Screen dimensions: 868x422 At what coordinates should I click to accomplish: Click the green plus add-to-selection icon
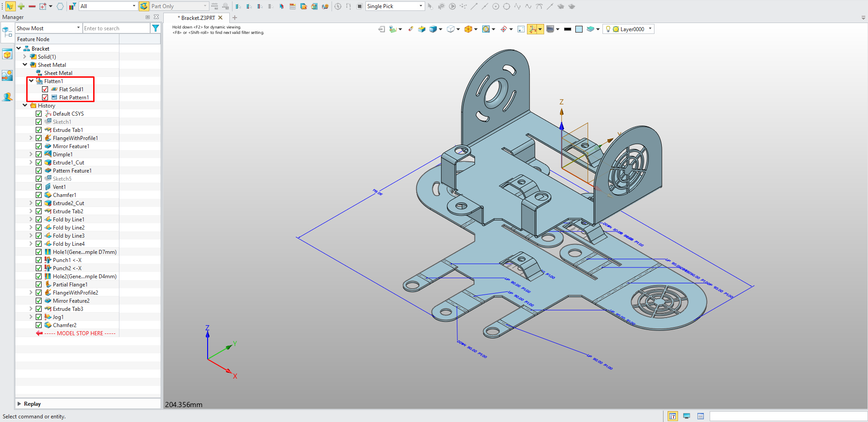[21, 6]
